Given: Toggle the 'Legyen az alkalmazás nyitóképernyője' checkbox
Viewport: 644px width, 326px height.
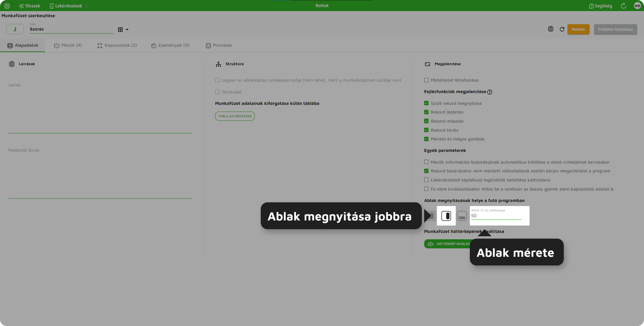Looking at the screenshot, I should (217, 80).
